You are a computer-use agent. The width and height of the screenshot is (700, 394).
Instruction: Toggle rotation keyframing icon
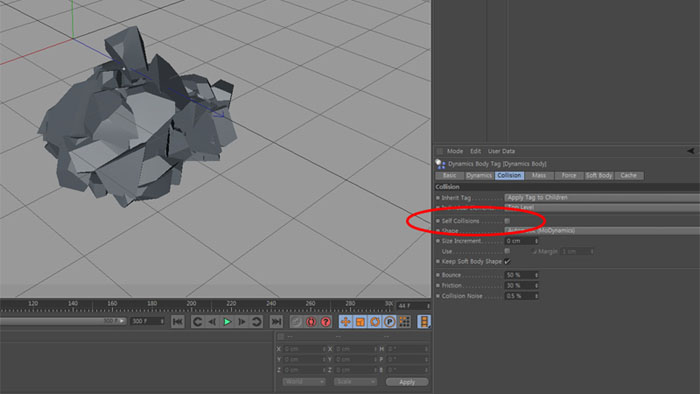[375, 321]
